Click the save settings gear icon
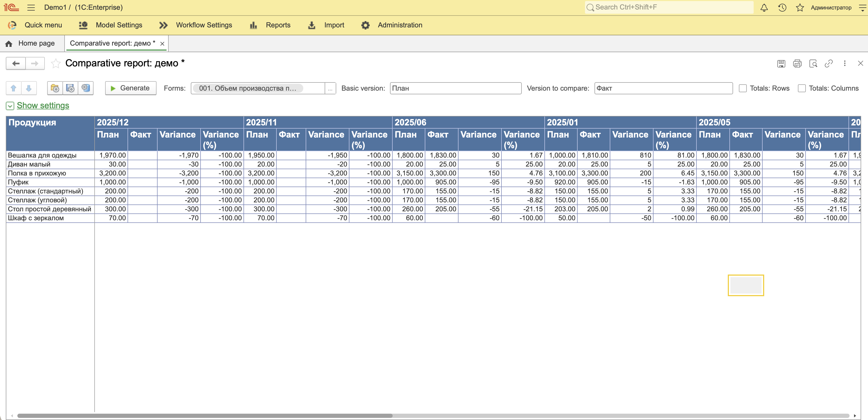Screen dimensions: 868x420 70,88
